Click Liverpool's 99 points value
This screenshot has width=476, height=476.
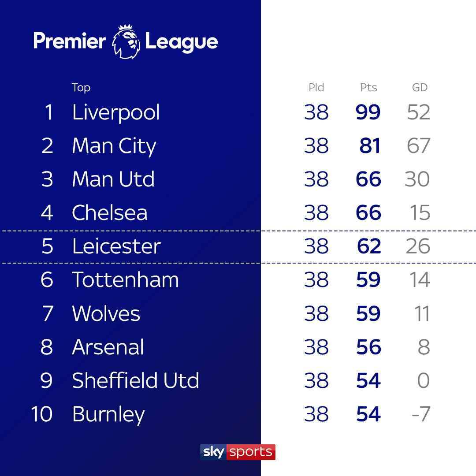click(x=368, y=112)
